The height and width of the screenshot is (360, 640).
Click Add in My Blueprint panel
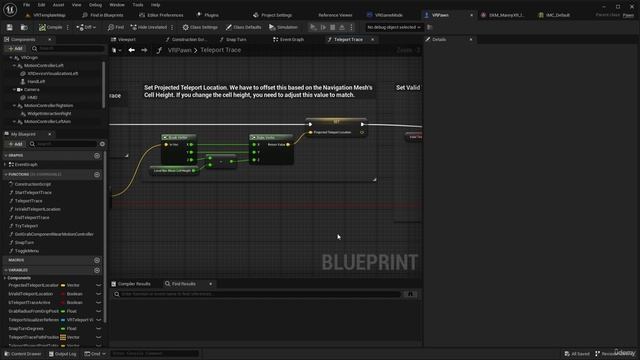(15, 144)
